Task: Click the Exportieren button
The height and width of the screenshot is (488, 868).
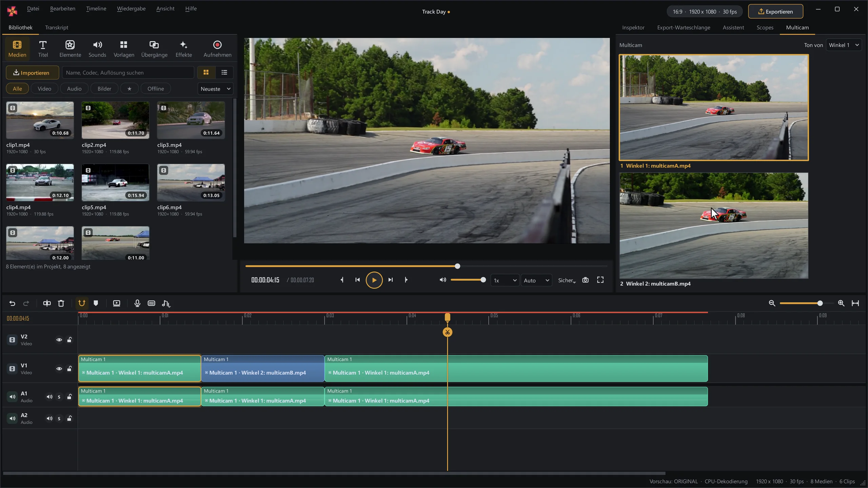Action: [775, 12]
